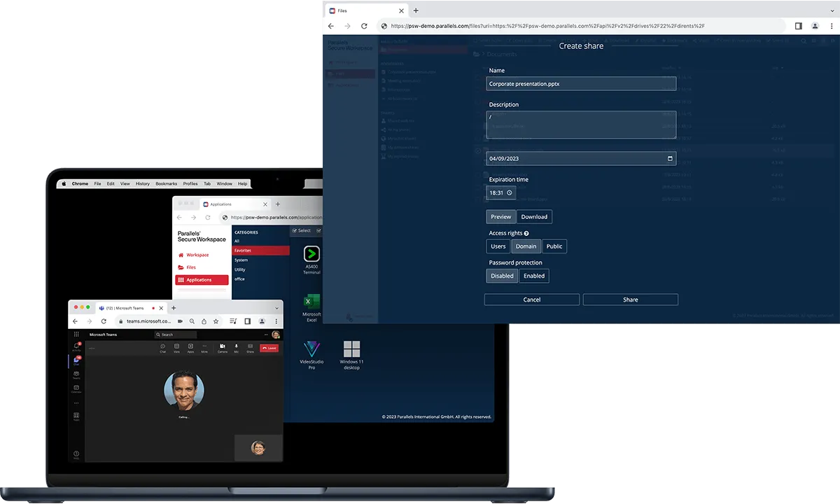
Task: Cancel the Create share dialog
Action: 532,300
